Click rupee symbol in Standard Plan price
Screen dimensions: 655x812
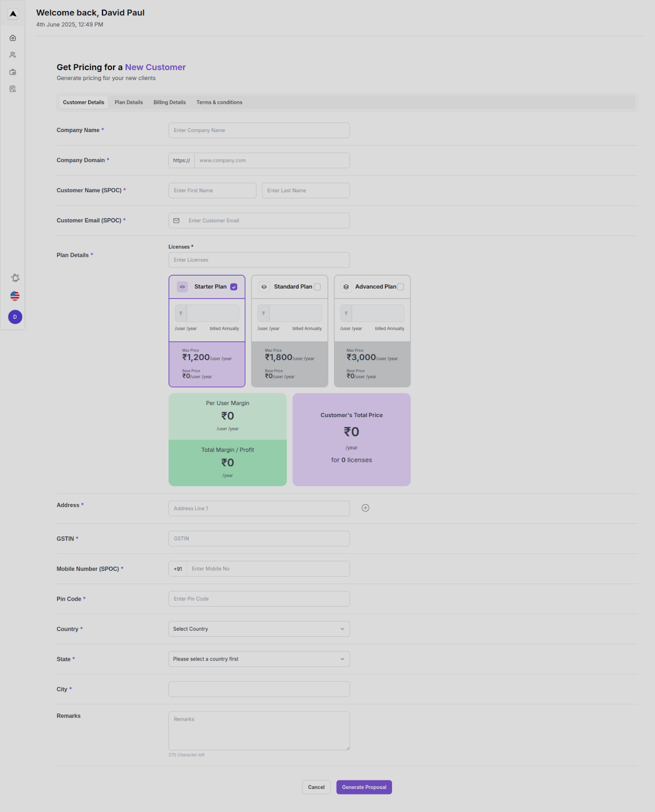[x=263, y=314]
